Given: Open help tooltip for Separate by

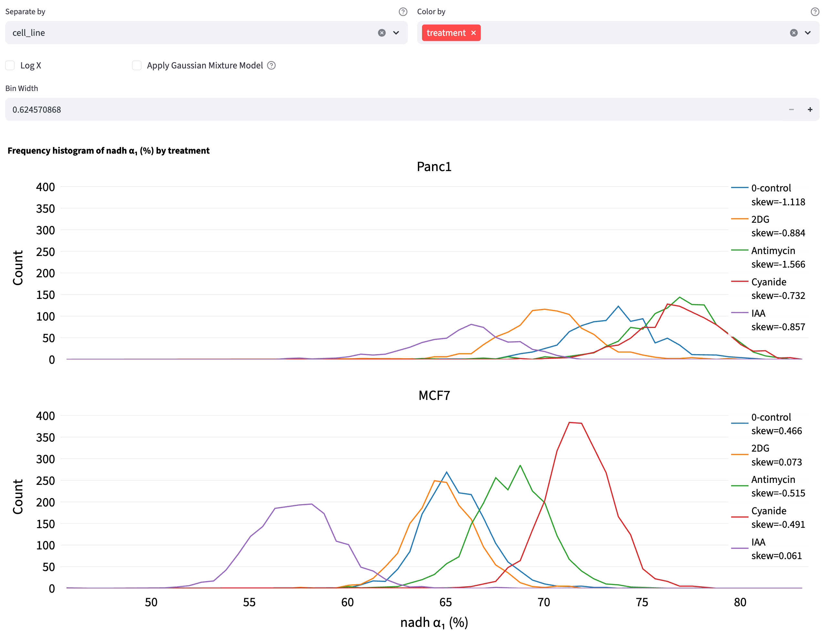Looking at the screenshot, I should 403,12.
